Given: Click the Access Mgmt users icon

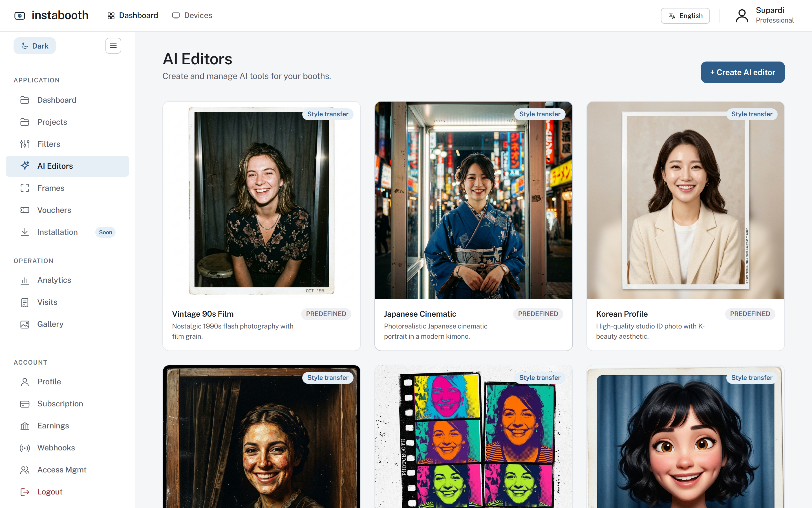Looking at the screenshot, I should pyautogui.click(x=25, y=470).
